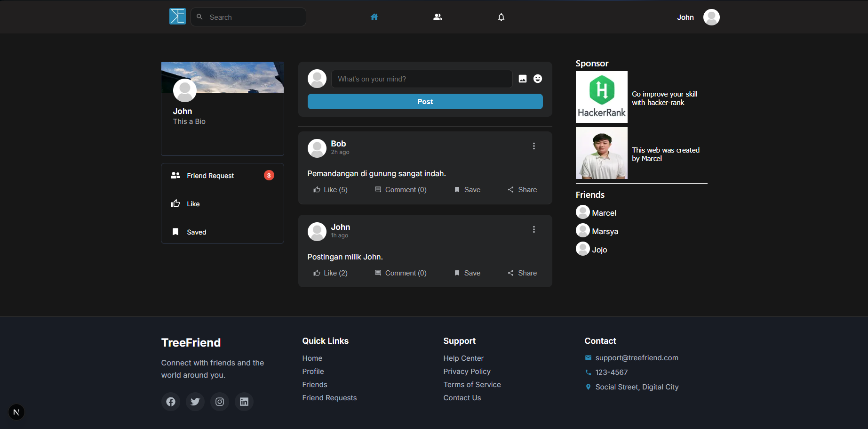
Task: Click the Twitter icon in footer
Action: click(195, 402)
